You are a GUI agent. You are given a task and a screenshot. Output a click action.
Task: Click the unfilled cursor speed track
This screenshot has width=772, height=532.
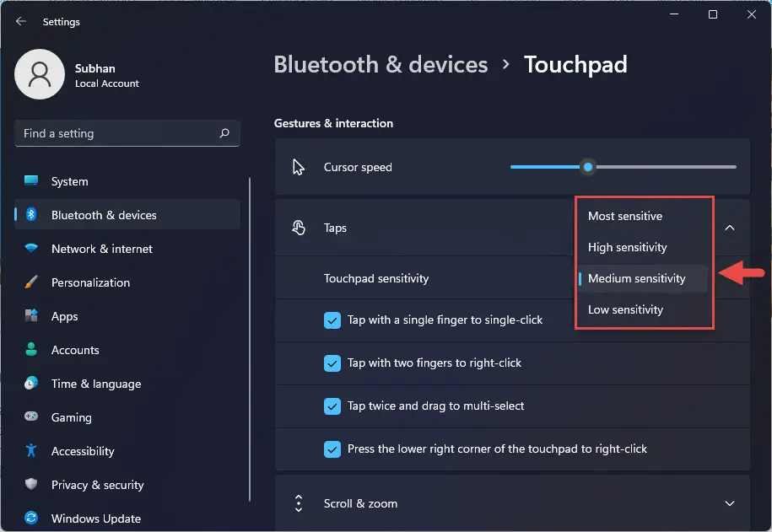click(x=665, y=167)
